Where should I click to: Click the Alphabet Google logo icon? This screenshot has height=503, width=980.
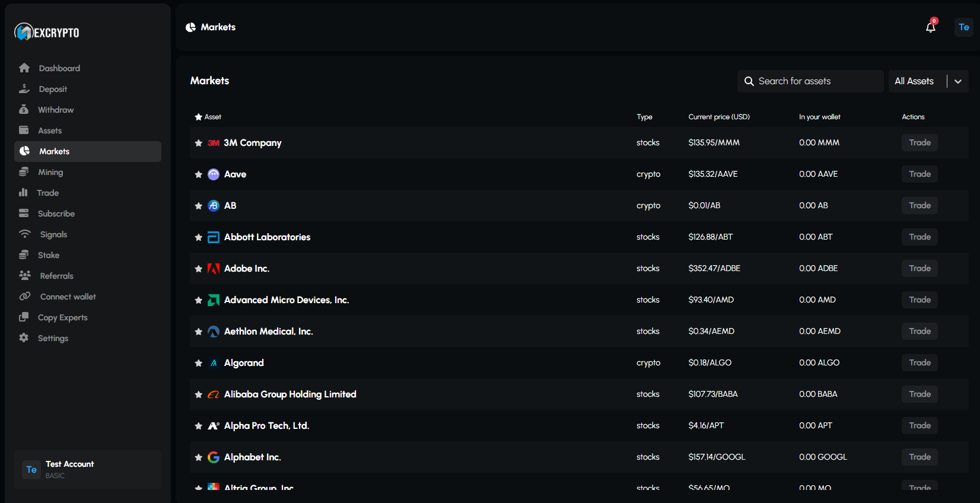click(214, 457)
